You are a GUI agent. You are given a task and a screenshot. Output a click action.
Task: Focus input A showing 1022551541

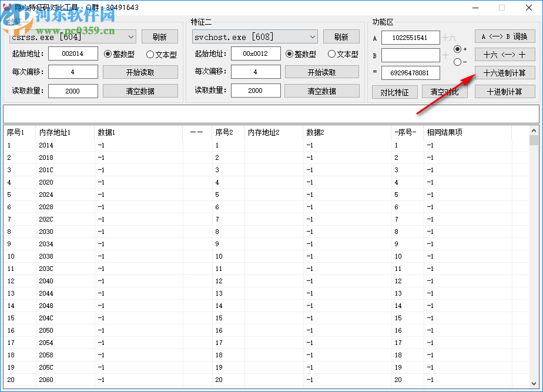410,38
